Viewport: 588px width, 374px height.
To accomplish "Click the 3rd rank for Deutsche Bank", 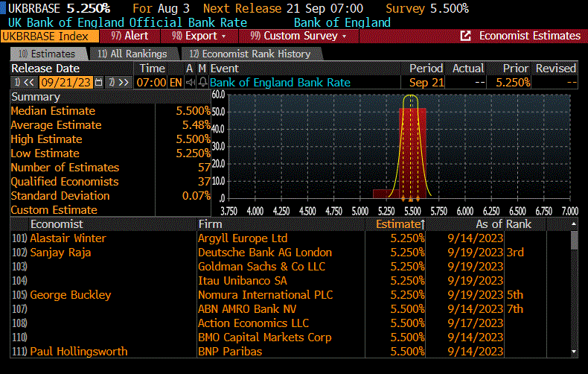I will 515,253.
